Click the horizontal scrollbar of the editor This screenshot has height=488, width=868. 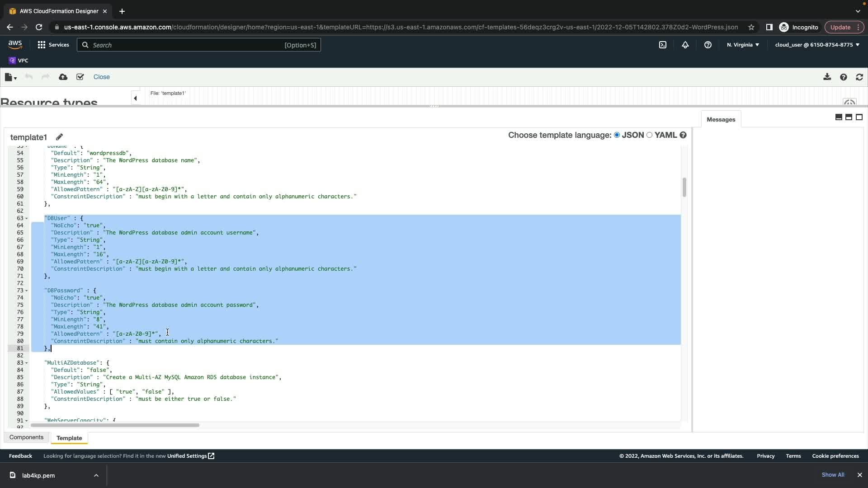point(115,425)
